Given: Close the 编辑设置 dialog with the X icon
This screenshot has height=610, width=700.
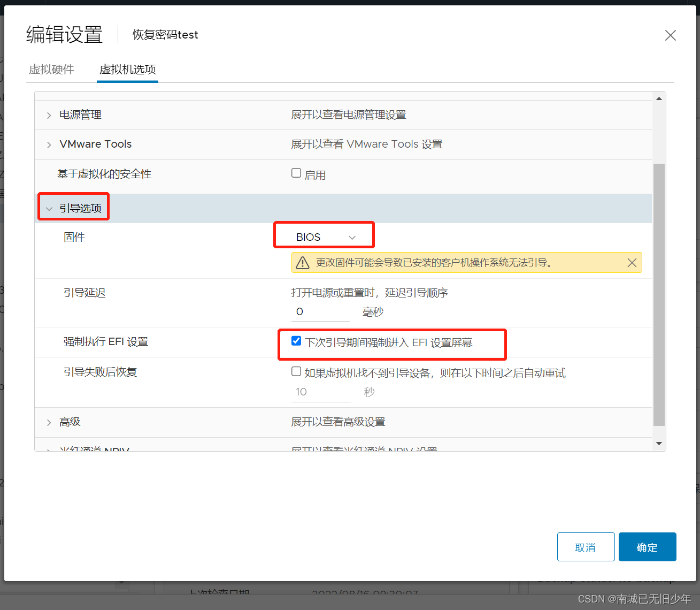Looking at the screenshot, I should (x=670, y=35).
